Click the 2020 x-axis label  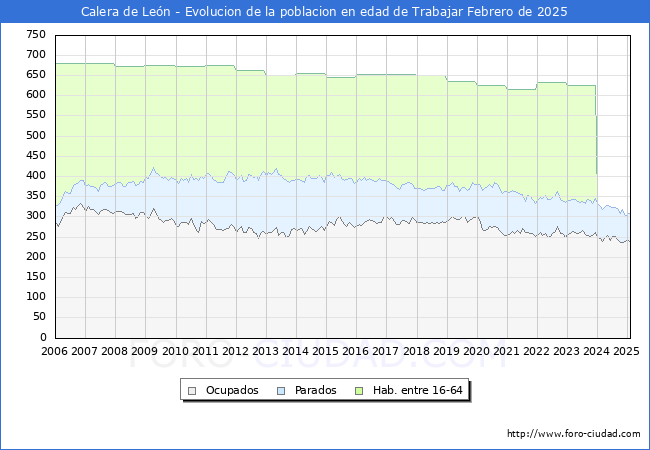[x=476, y=351]
